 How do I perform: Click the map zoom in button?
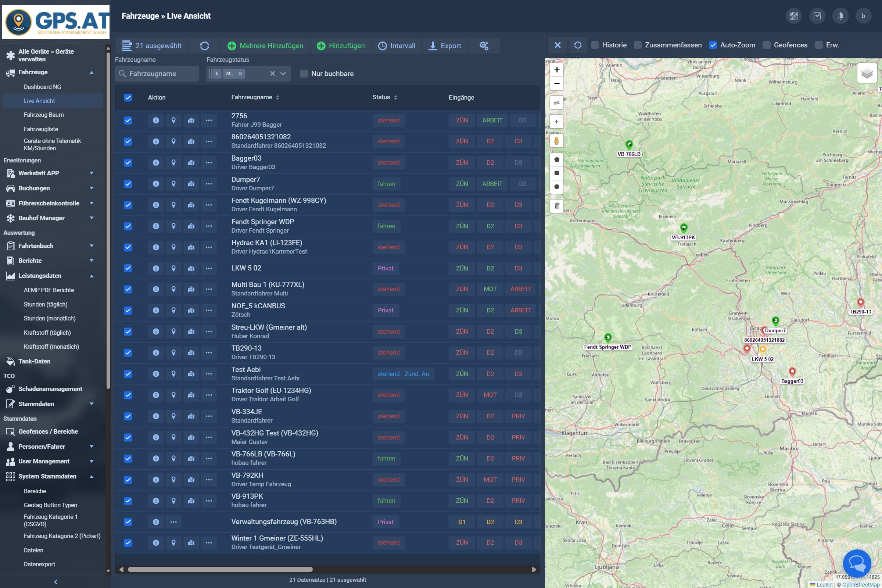coord(556,70)
